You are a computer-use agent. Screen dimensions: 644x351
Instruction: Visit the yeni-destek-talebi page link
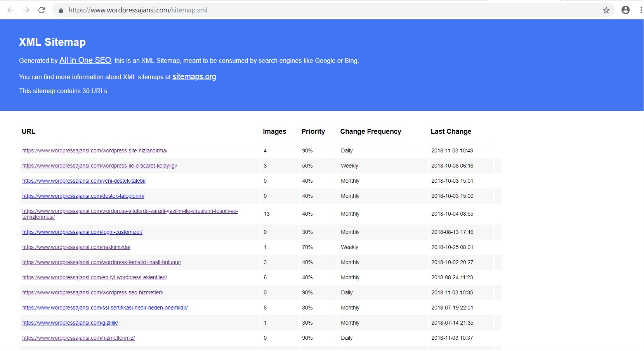click(x=84, y=181)
